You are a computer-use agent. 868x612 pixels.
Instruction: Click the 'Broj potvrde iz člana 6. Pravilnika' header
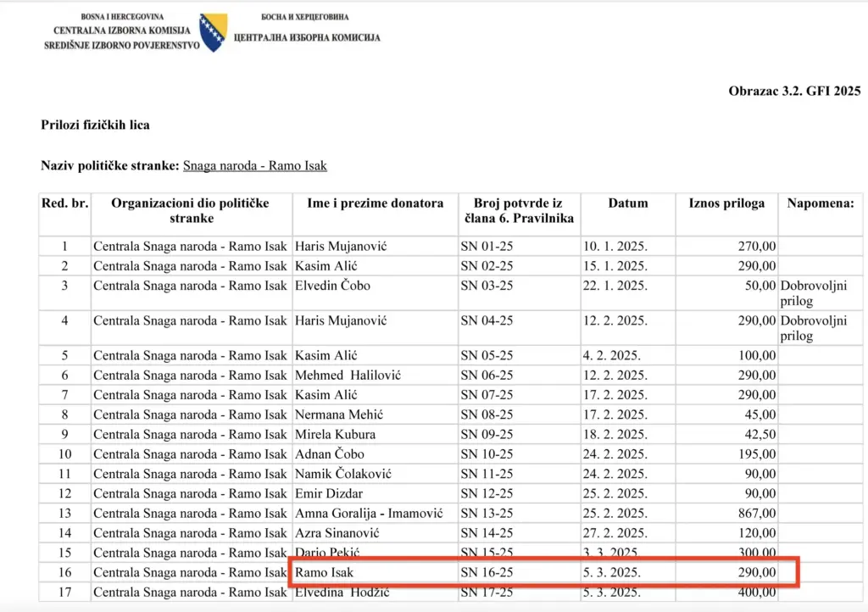point(519,211)
